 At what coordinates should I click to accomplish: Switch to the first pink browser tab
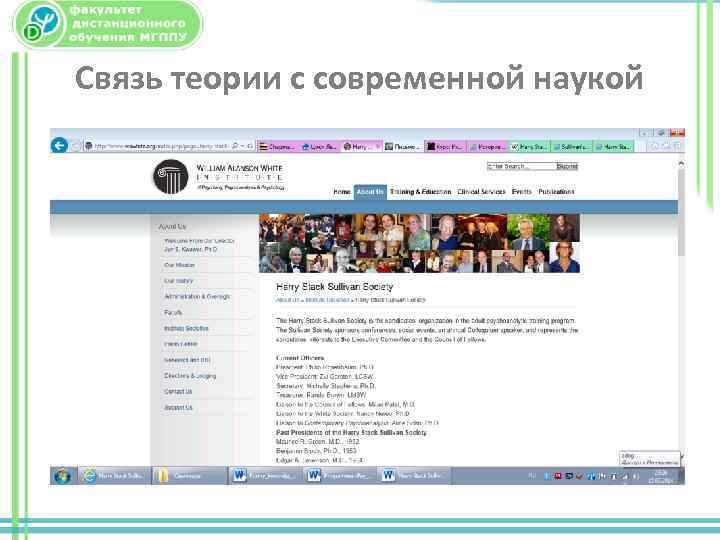[276, 146]
